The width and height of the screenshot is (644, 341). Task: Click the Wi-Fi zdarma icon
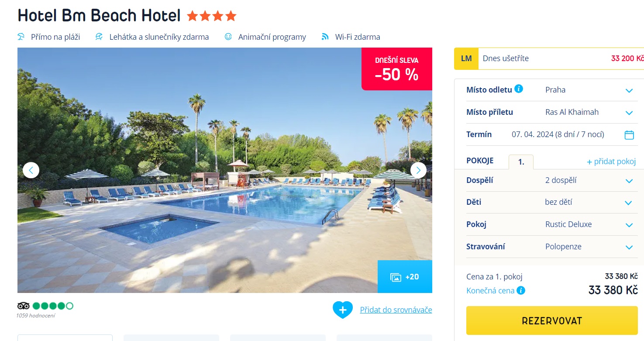tap(325, 37)
